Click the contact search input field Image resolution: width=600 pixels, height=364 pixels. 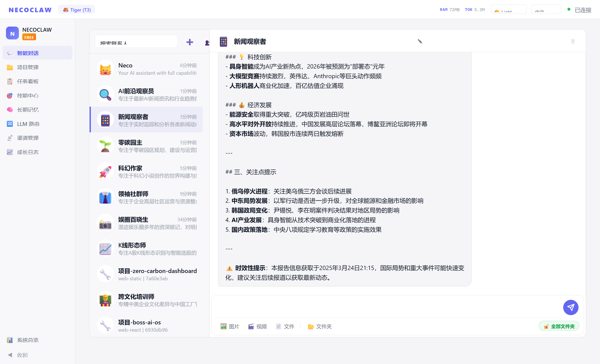coord(136,41)
